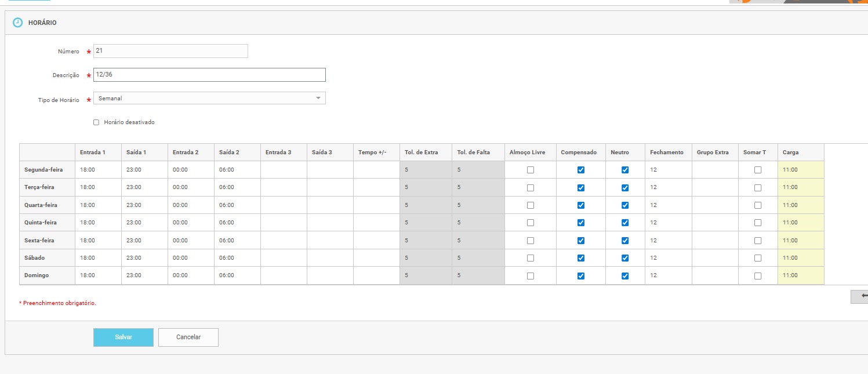Enable the Horário desativado checkbox
Screen dimensions: 868x374
pos(96,122)
